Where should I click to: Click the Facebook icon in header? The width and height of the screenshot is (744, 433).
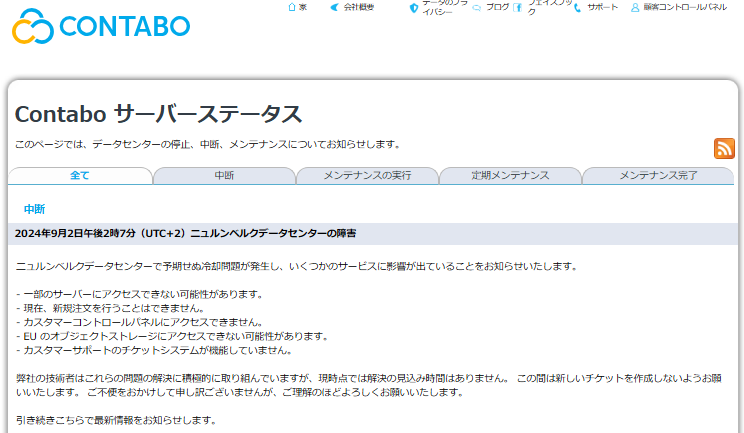pyautogui.click(x=518, y=7)
